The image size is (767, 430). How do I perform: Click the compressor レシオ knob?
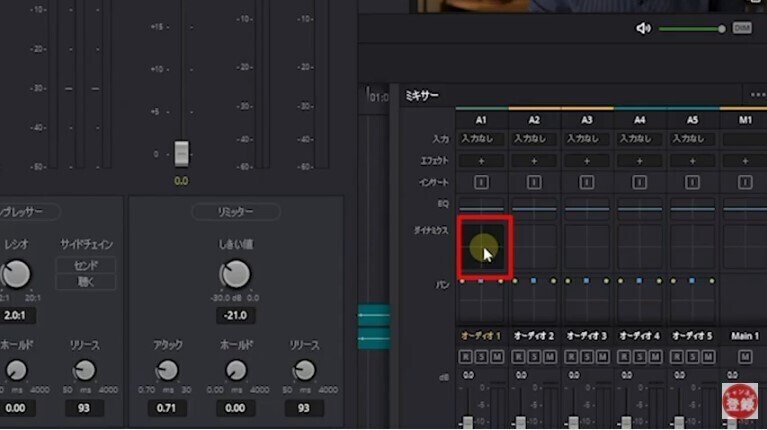16,274
